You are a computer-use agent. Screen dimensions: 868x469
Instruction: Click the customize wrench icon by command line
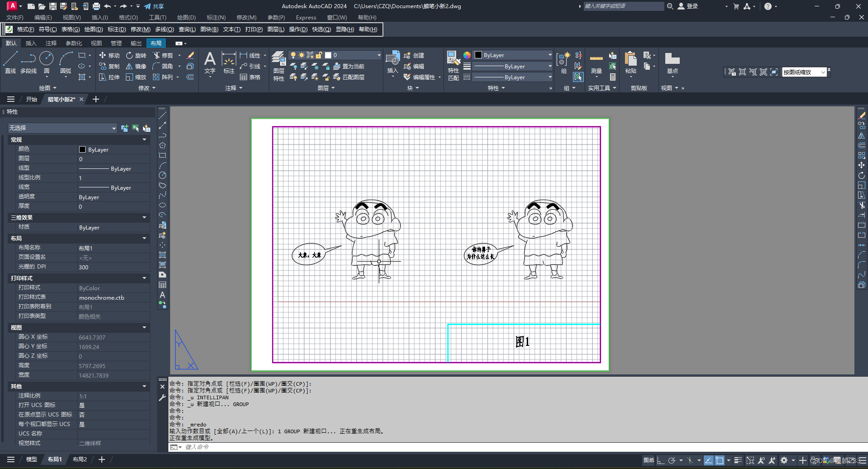[162, 397]
